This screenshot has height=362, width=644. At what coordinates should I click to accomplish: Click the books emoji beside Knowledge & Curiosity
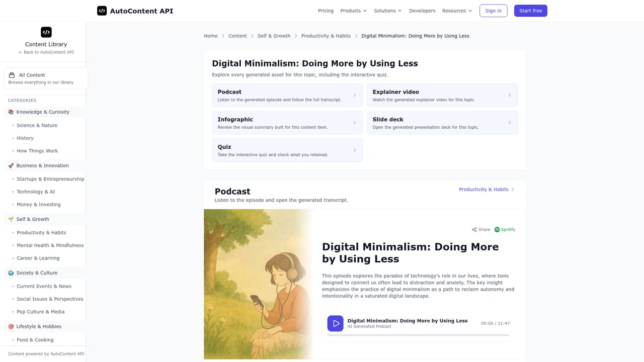11,112
